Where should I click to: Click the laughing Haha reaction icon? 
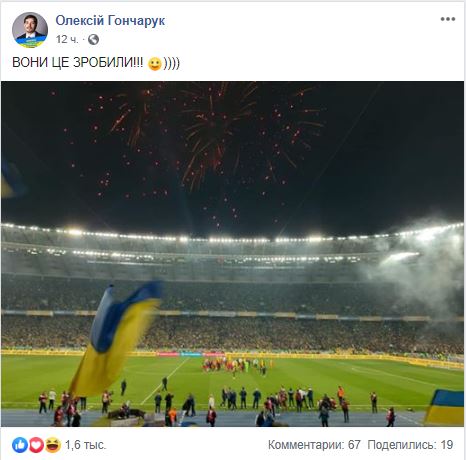[x=53, y=445]
